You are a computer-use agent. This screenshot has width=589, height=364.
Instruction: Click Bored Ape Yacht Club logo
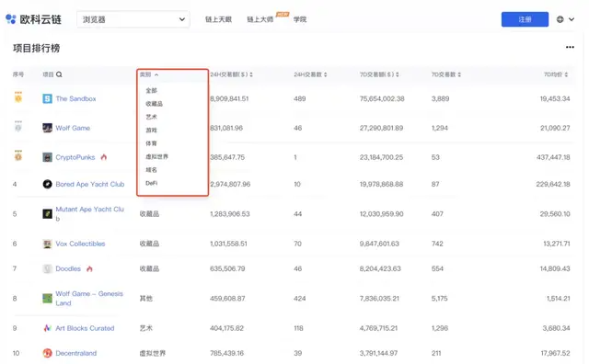[x=47, y=184]
